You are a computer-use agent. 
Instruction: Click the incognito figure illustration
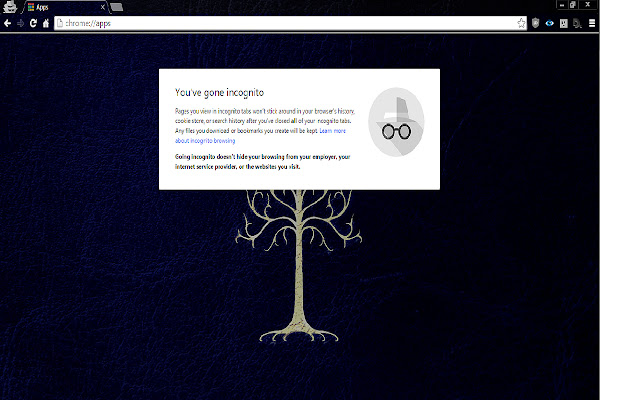click(x=396, y=122)
